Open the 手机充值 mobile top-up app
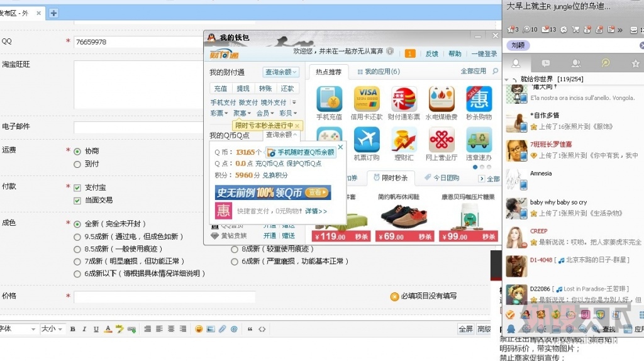The width and height of the screenshot is (644, 361). point(329,99)
